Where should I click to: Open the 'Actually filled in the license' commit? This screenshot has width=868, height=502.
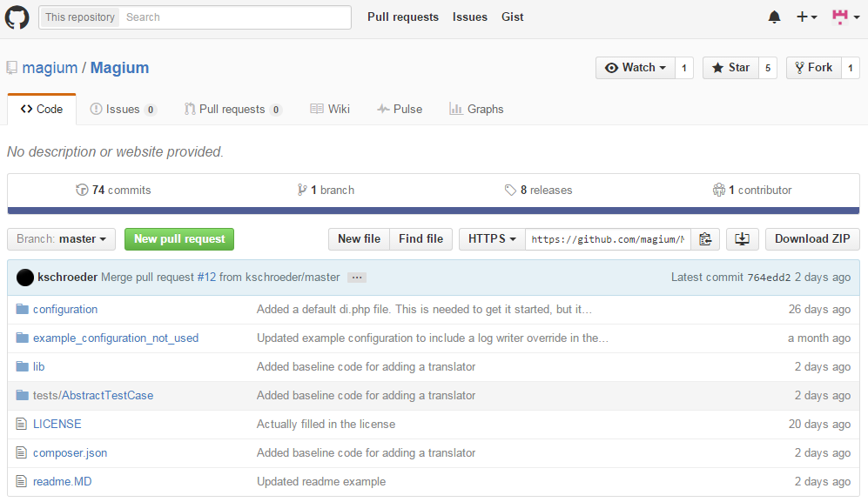[x=326, y=425]
